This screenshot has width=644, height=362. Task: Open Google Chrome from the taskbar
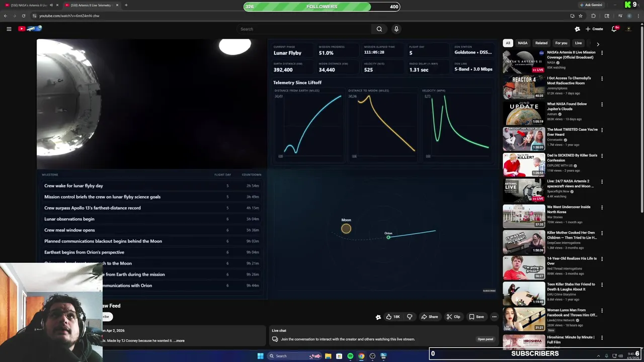point(361,356)
